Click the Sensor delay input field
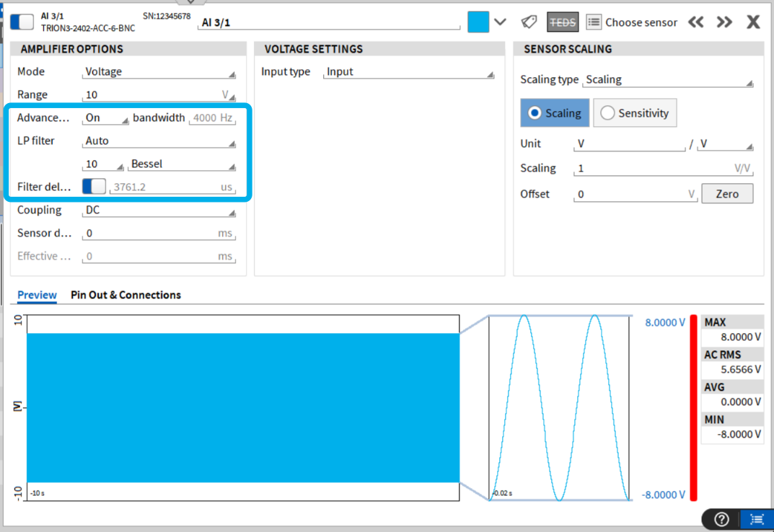 (150, 234)
